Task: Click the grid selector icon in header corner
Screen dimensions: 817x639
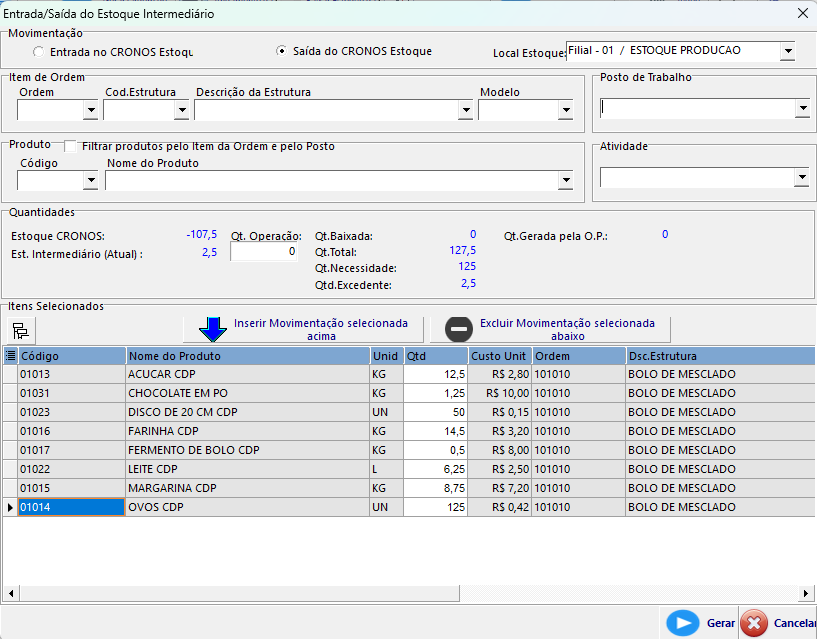Action: pos(10,356)
